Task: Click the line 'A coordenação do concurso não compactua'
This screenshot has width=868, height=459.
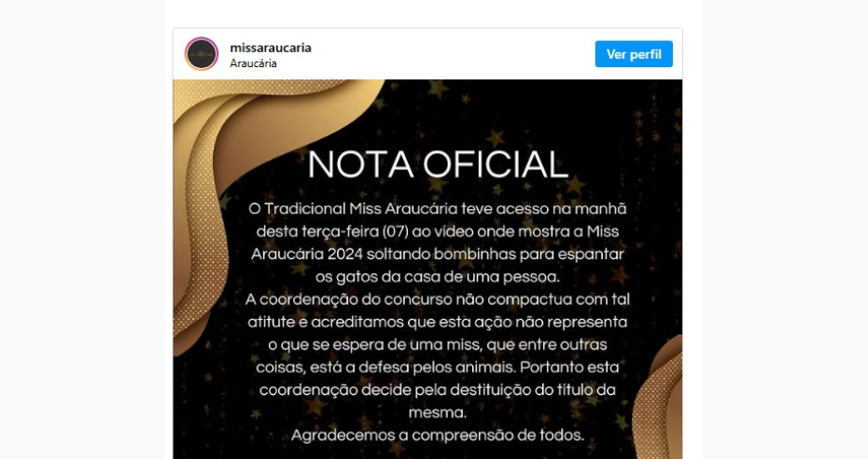Action: tap(438, 299)
